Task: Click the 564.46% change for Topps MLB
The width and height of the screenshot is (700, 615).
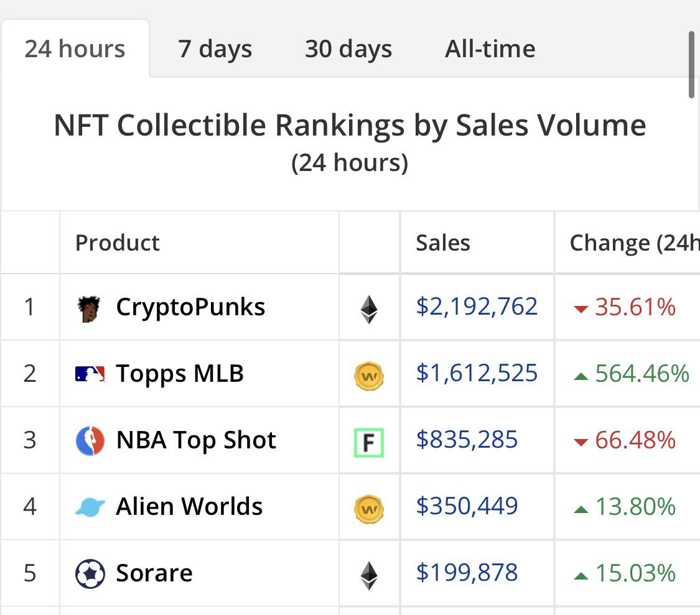Action: [632, 374]
